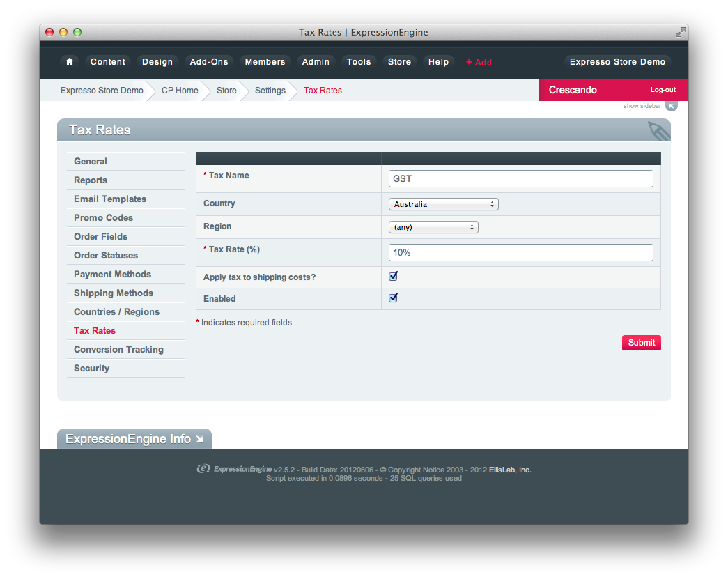The height and width of the screenshot is (579, 728).
Task: Click 'Indicates required fields' note
Action: [x=247, y=322]
